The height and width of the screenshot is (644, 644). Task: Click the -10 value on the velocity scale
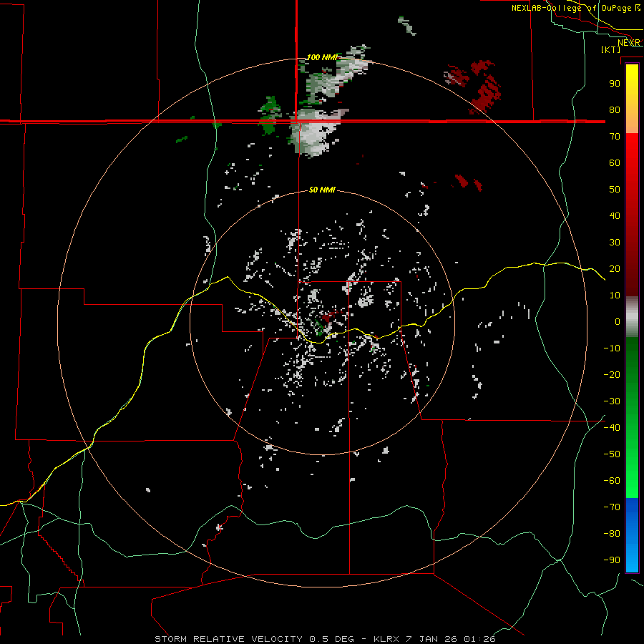612,348
